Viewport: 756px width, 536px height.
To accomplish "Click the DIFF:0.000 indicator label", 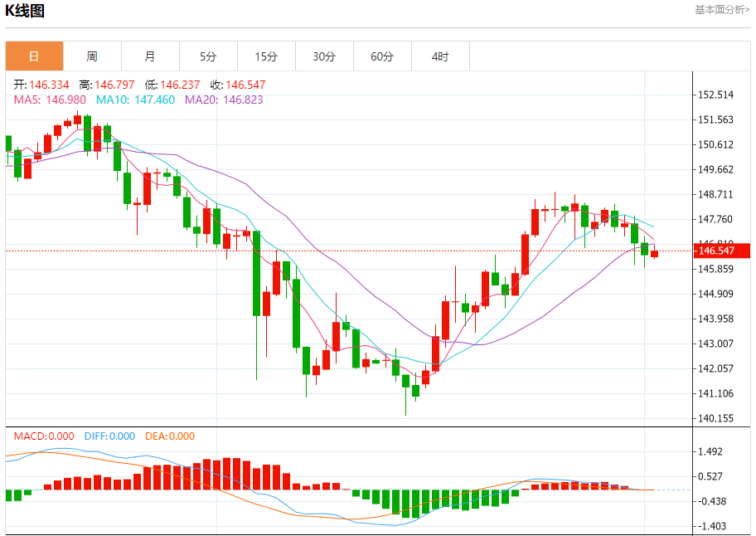I will pos(109,436).
